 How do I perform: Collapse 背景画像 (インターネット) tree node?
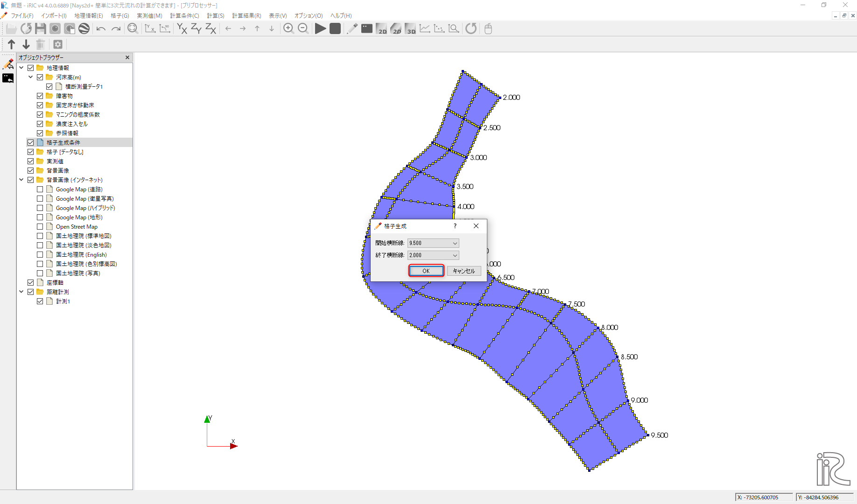(x=21, y=180)
